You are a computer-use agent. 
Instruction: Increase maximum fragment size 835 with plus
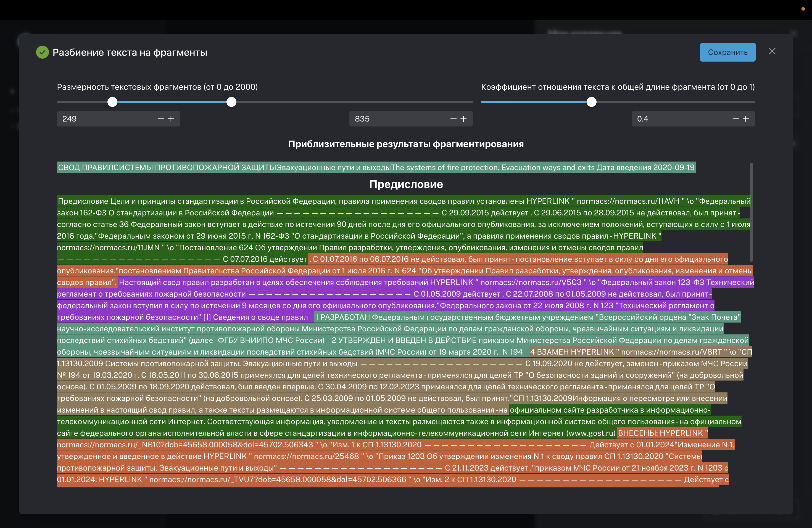click(463, 119)
